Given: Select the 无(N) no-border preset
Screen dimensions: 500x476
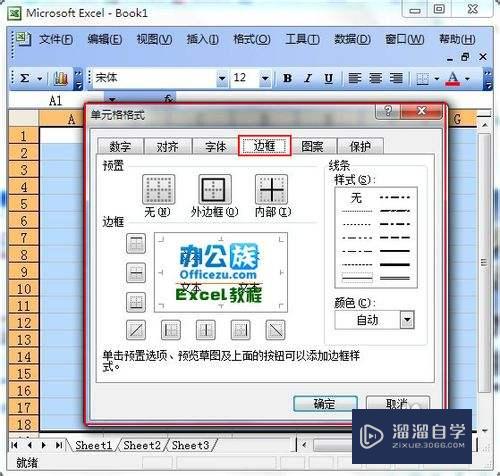Looking at the screenshot, I should tap(158, 189).
